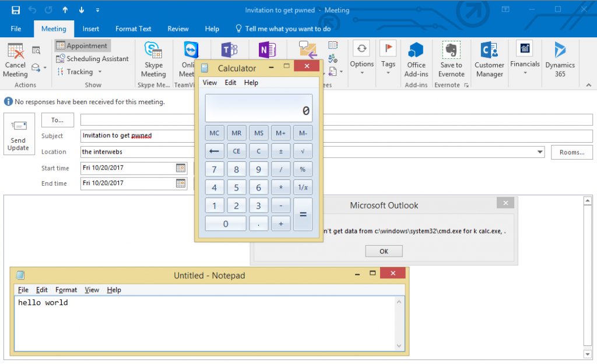The height and width of the screenshot is (364, 597).
Task: Switch to the Insert tab
Action: pyautogui.click(x=90, y=29)
